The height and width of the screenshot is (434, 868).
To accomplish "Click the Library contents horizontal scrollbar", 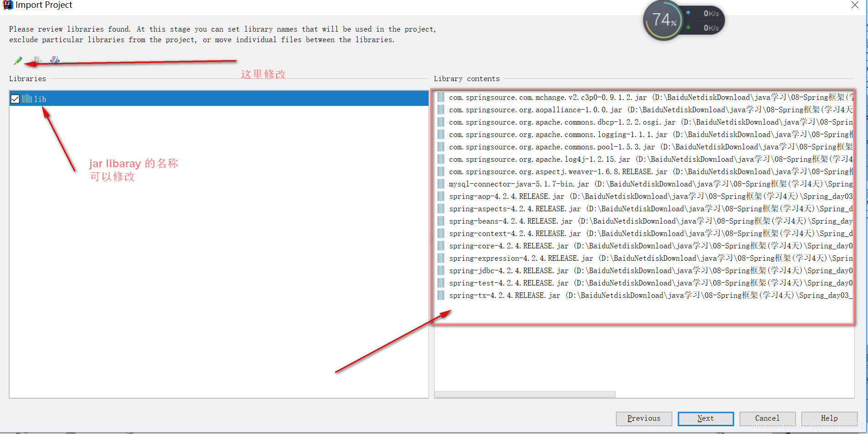I will [x=525, y=394].
